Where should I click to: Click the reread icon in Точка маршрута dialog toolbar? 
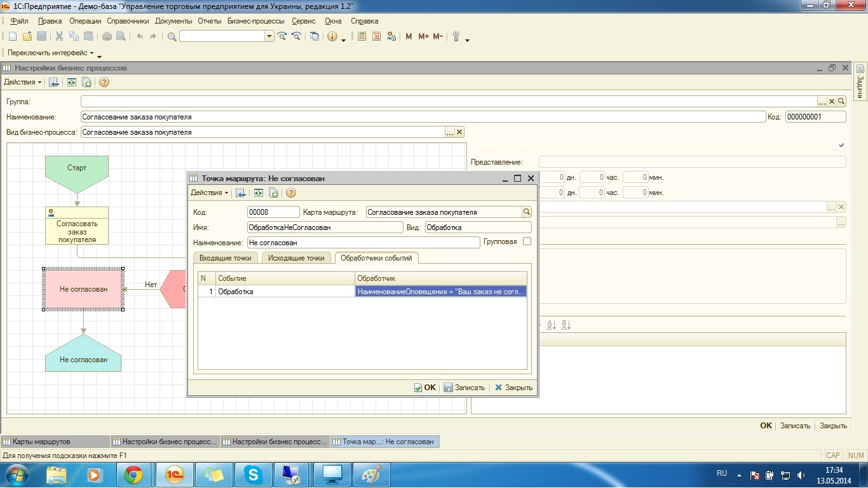click(258, 193)
